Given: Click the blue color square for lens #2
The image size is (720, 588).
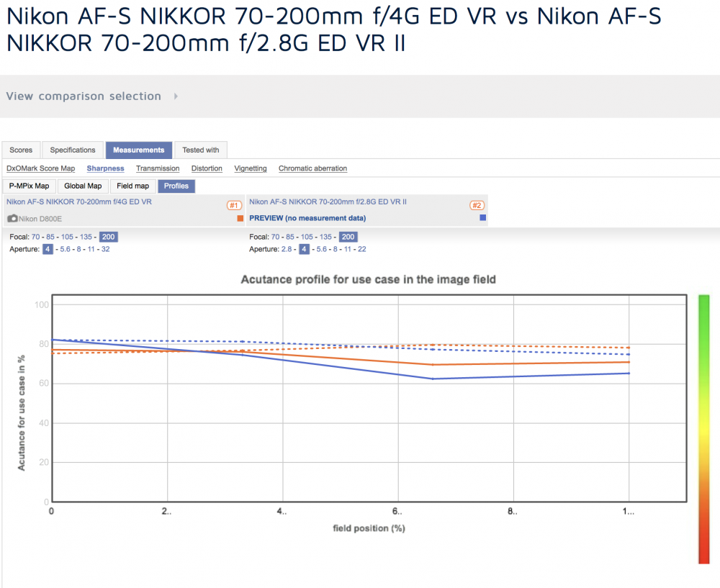Looking at the screenshot, I should [482, 217].
